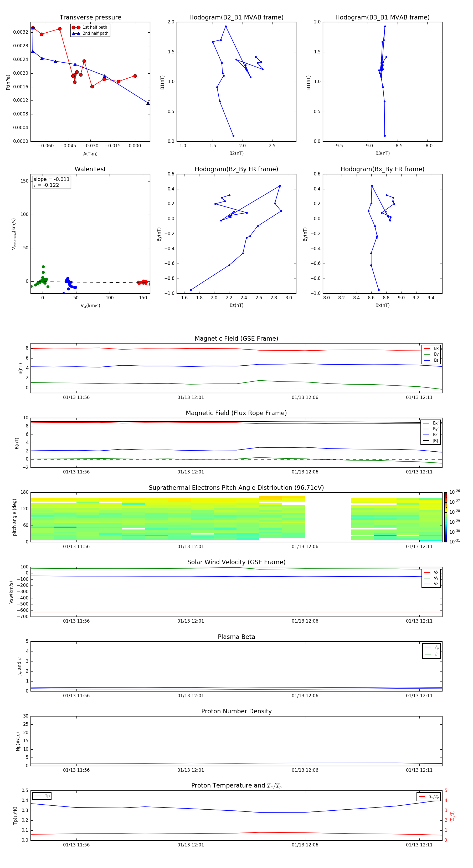Click the red "Te/Tp" right-axis label
Viewport: 473px width, 868px height.
pyautogui.click(x=453, y=815)
